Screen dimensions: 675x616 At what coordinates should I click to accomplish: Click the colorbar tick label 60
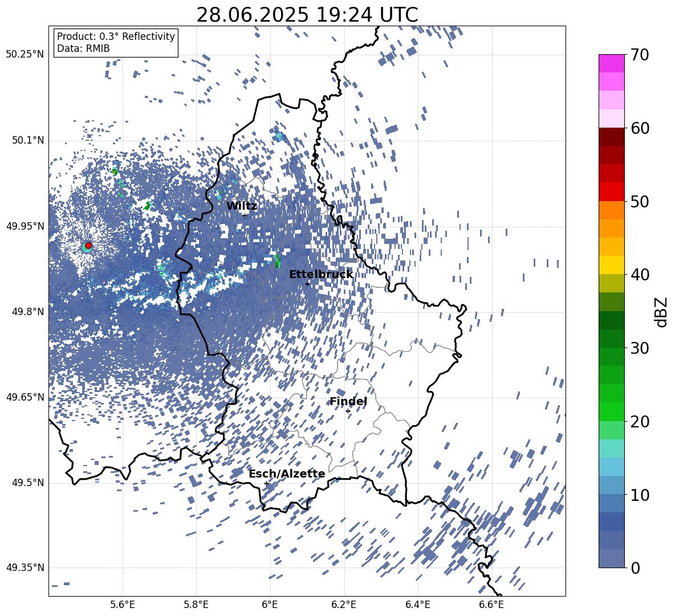(640, 128)
